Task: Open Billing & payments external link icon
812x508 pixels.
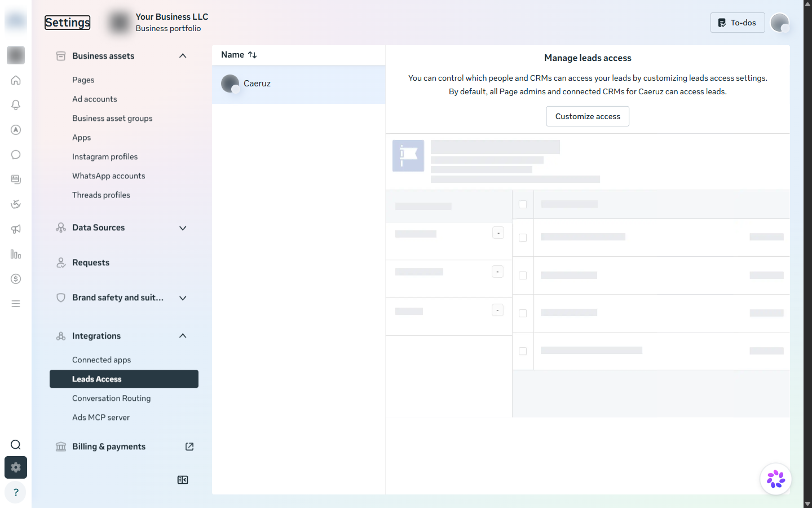Action: [189, 446]
